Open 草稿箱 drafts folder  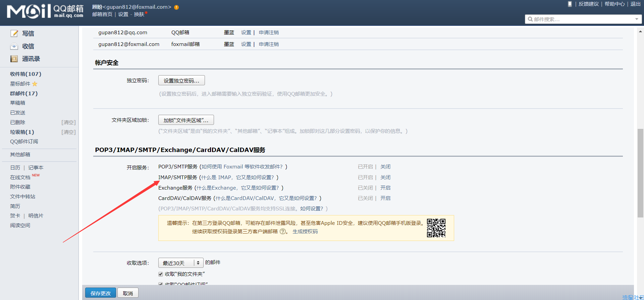click(x=18, y=103)
